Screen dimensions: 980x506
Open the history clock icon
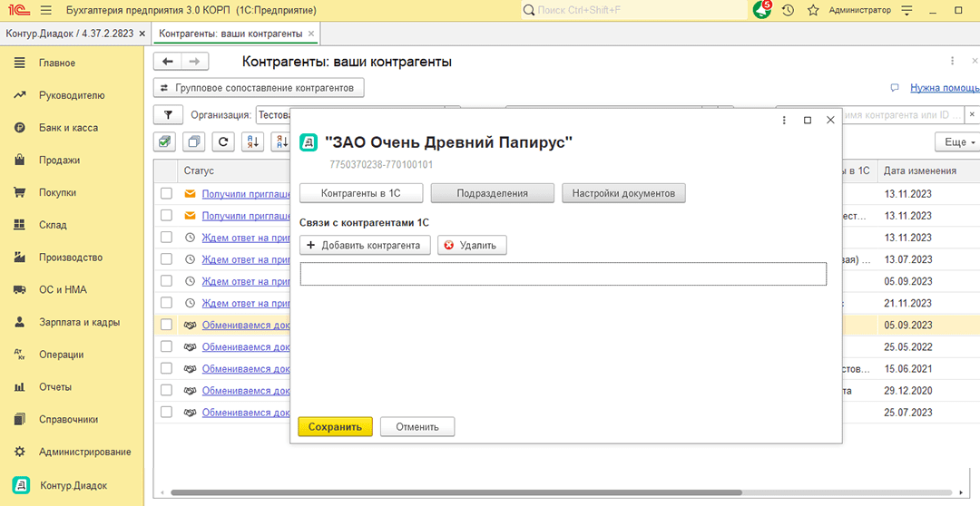[788, 11]
